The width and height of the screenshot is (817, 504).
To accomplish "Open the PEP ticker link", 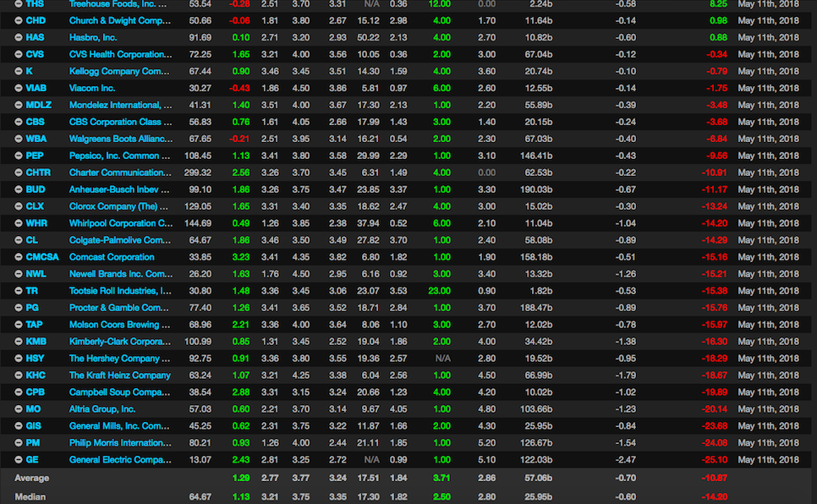I will [x=35, y=156].
